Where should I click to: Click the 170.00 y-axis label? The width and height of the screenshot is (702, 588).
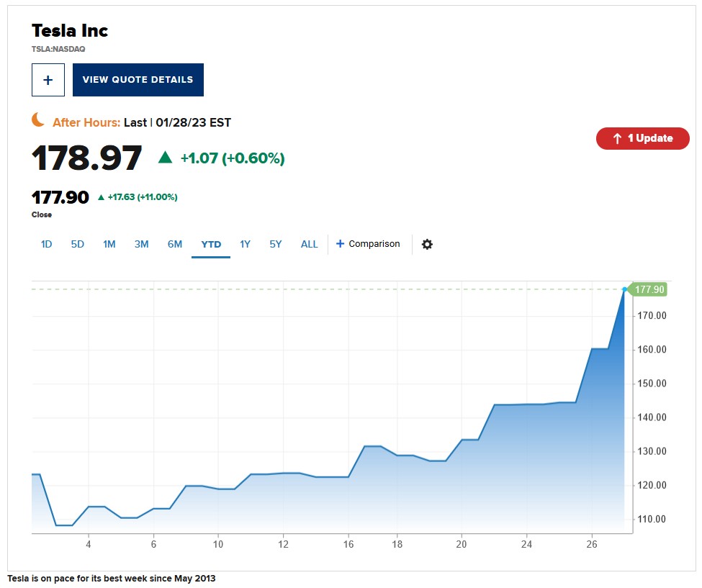[x=652, y=315]
